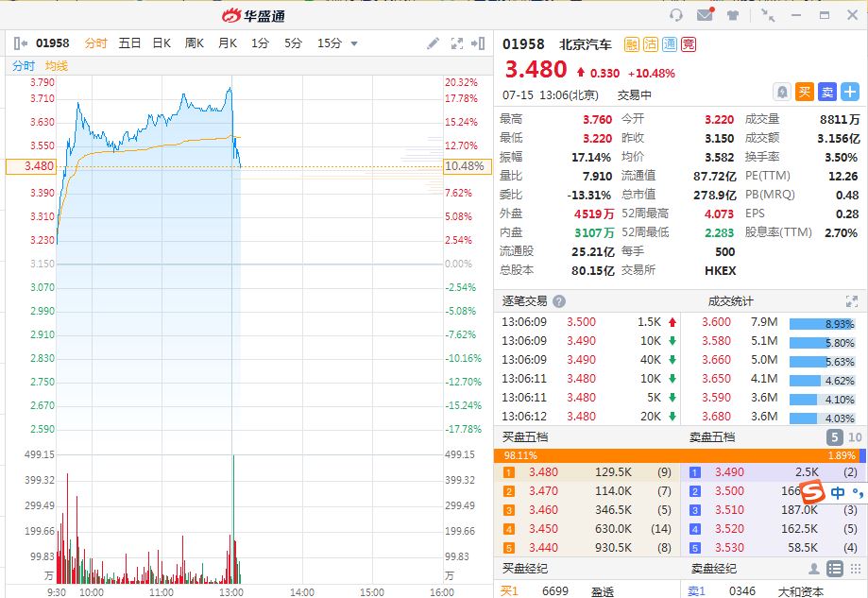Select bid level 2 price 3.470
Viewport: 868px width, 598px height.
tap(543, 491)
